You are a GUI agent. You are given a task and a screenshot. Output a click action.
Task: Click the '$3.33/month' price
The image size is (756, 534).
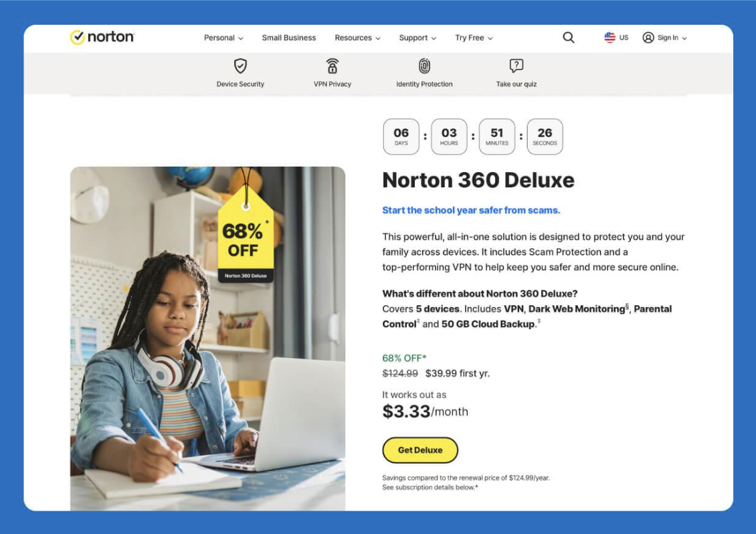[x=426, y=412]
